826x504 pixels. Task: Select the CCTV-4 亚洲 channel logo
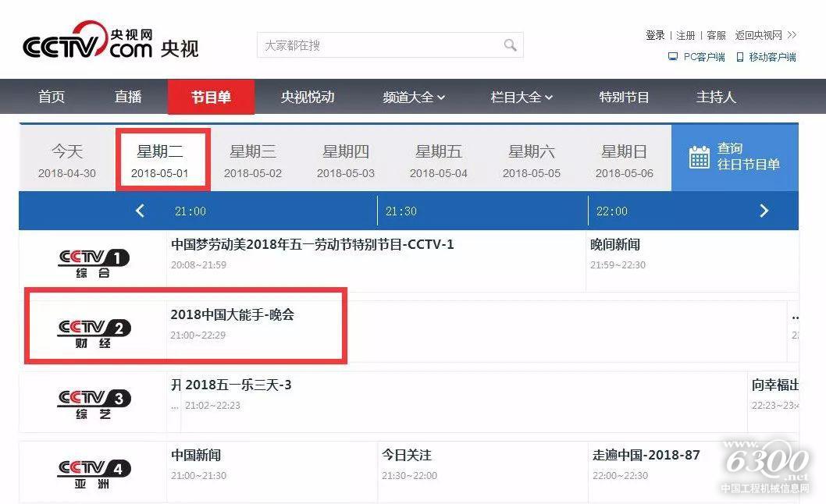pyautogui.click(x=93, y=472)
